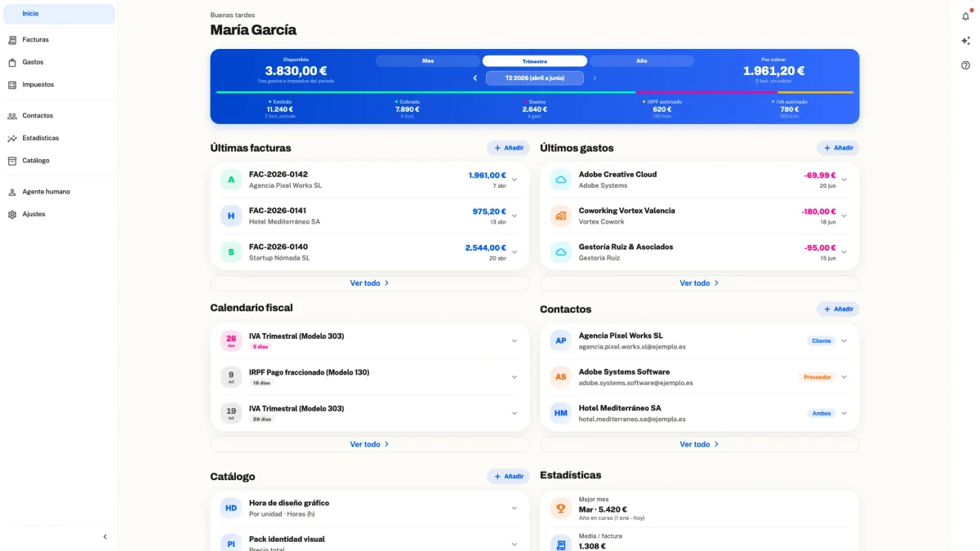The image size is (980, 551).
Task: Expand IVA Trimestral 19 Jul entry
Action: coord(514,413)
